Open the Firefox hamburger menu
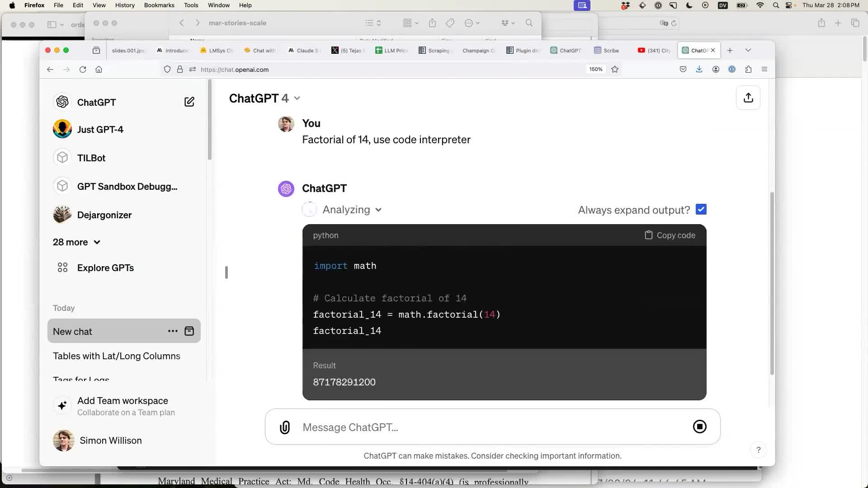The height and width of the screenshot is (488, 868). click(x=764, y=69)
